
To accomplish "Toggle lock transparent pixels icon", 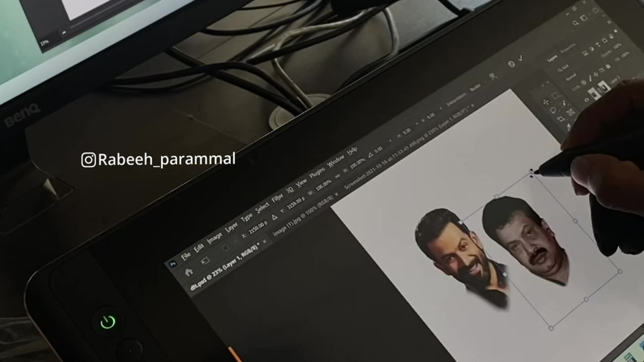I will tap(584, 82).
